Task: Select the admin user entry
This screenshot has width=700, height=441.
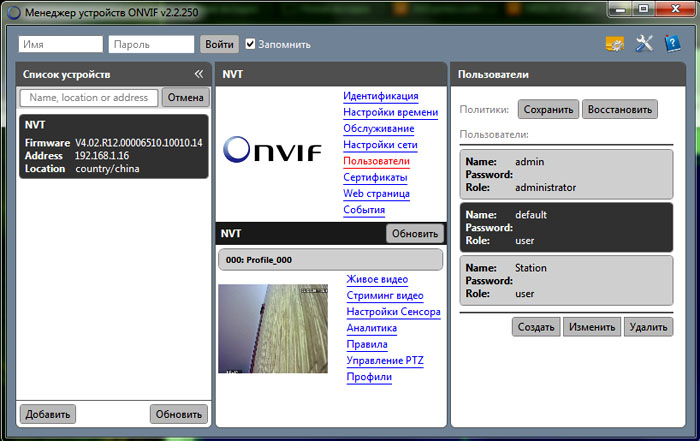Action: click(565, 173)
